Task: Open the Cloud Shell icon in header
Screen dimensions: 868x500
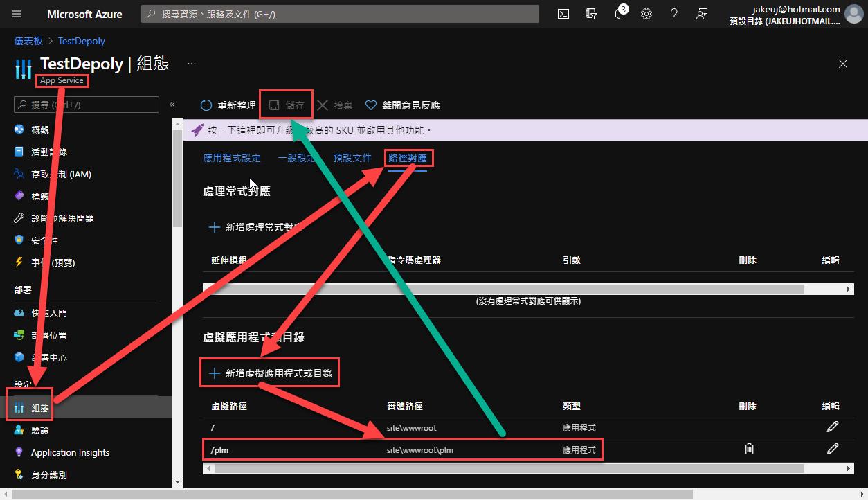Action: pyautogui.click(x=563, y=14)
